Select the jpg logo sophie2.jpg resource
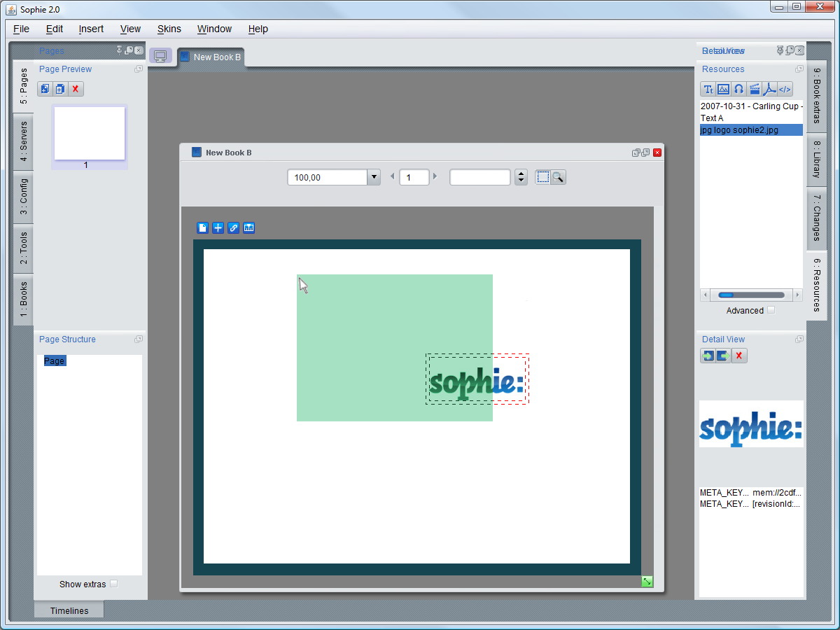The image size is (840, 630). (x=751, y=130)
